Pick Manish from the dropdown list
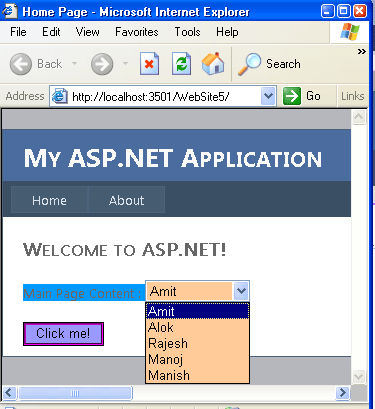This screenshot has height=409, width=375. click(197, 375)
